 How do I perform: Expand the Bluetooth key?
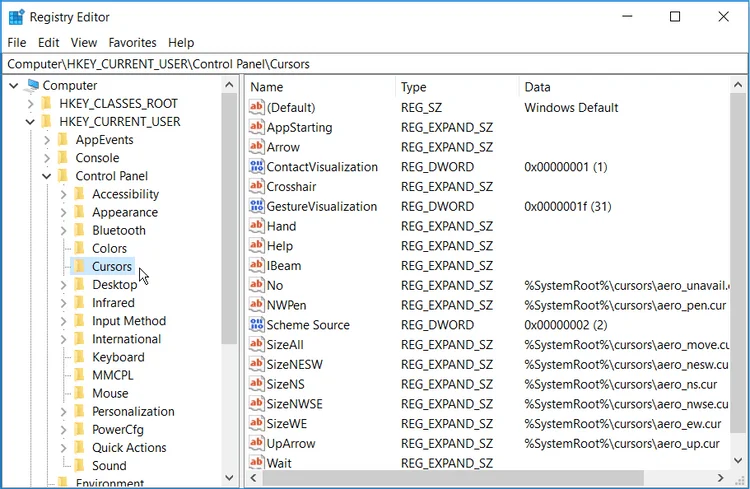point(64,231)
